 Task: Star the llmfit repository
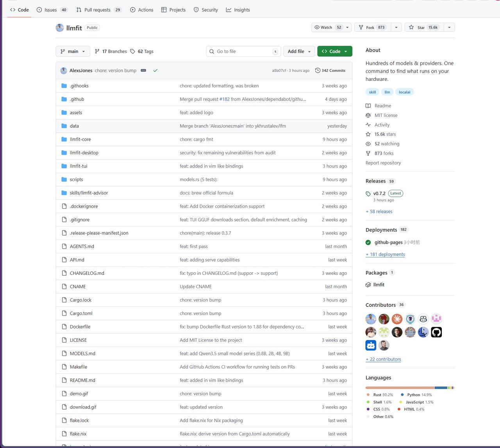click(424, 27)
